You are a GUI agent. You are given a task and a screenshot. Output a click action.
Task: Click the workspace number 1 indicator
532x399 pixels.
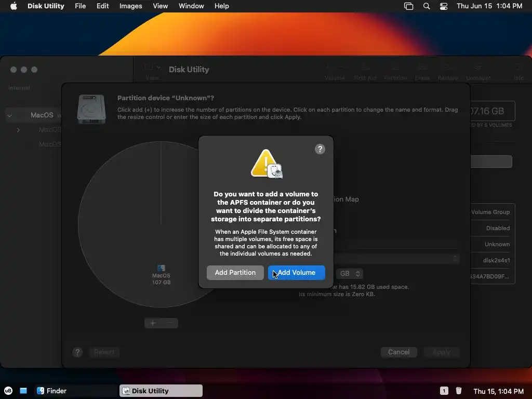(444, 391)
